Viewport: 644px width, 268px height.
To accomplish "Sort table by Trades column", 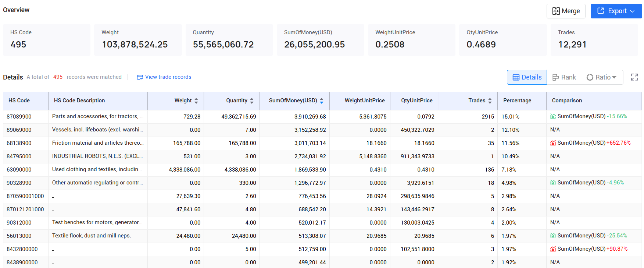I will pyautogui.click(x=490, y=100).
